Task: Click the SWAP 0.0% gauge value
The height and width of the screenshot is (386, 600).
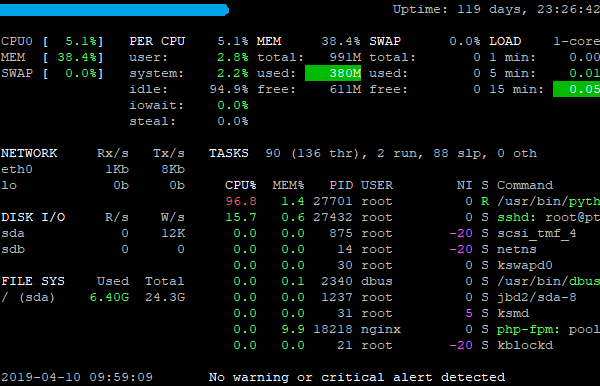Action: [81, 73]
